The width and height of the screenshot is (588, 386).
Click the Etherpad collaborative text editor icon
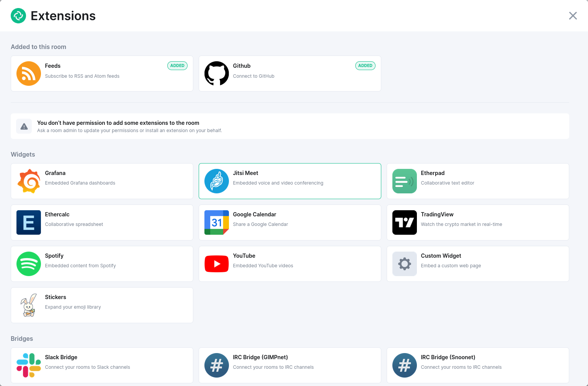[404, 181]
